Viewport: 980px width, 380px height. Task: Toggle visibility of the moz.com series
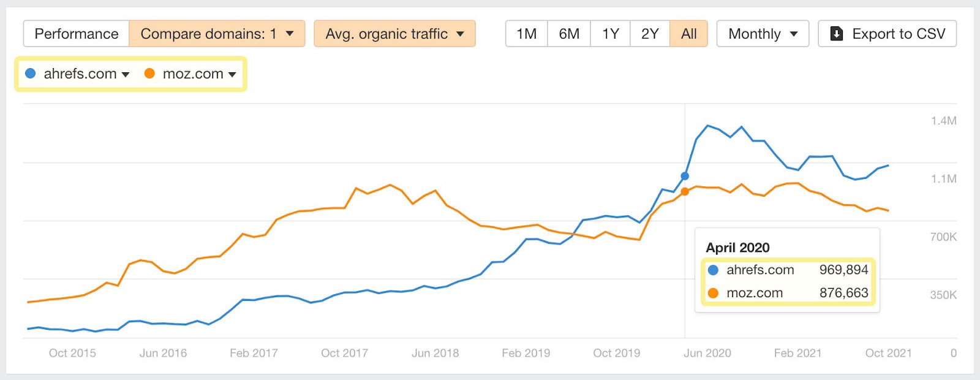pyautogui.click(x=192, y=74)
